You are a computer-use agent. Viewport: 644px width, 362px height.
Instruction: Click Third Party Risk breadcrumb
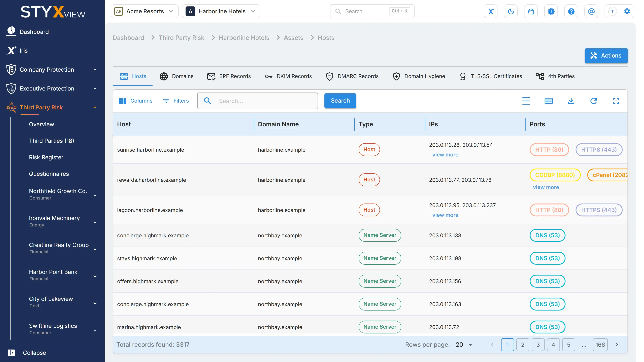pyautogui.click(x=181, y=37)
